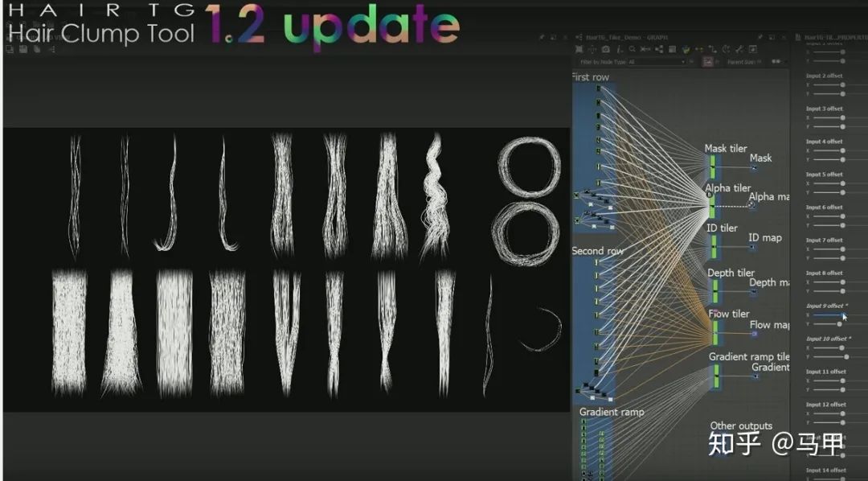
Task: Click the Input 4 offset Y slider handle
Action: click(x=842, y=159)
